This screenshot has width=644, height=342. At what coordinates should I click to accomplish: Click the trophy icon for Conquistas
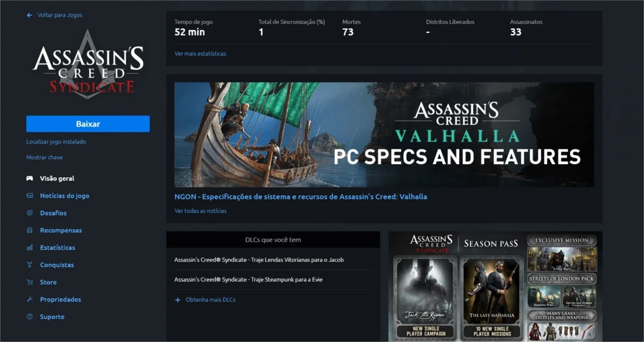click(29, 265)
